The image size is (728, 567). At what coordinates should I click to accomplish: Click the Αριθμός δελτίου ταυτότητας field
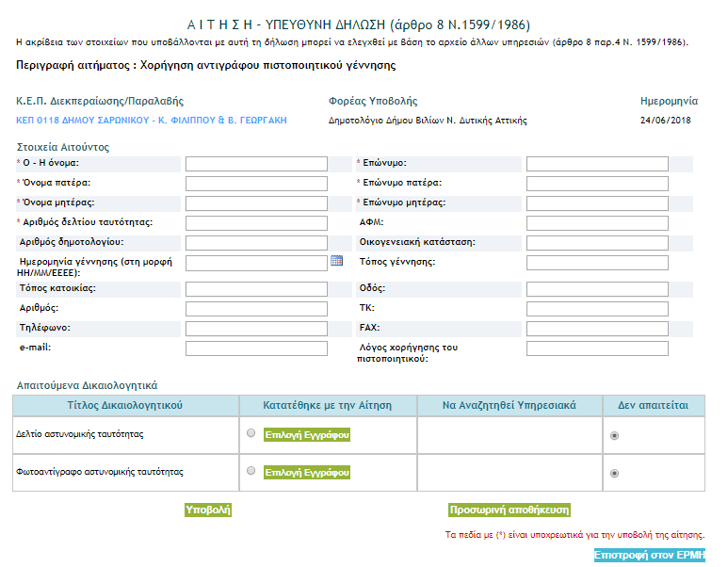click(256, 223)
